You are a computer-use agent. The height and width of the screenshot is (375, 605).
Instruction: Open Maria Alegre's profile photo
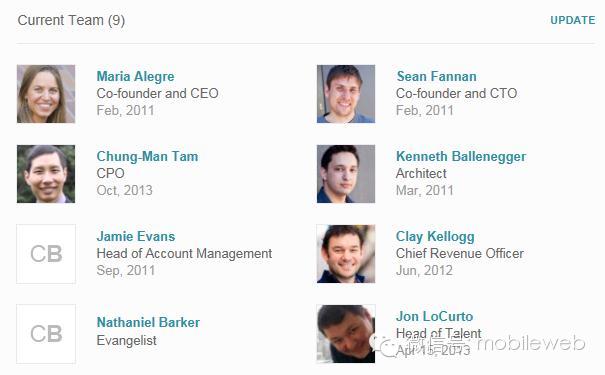46,94
